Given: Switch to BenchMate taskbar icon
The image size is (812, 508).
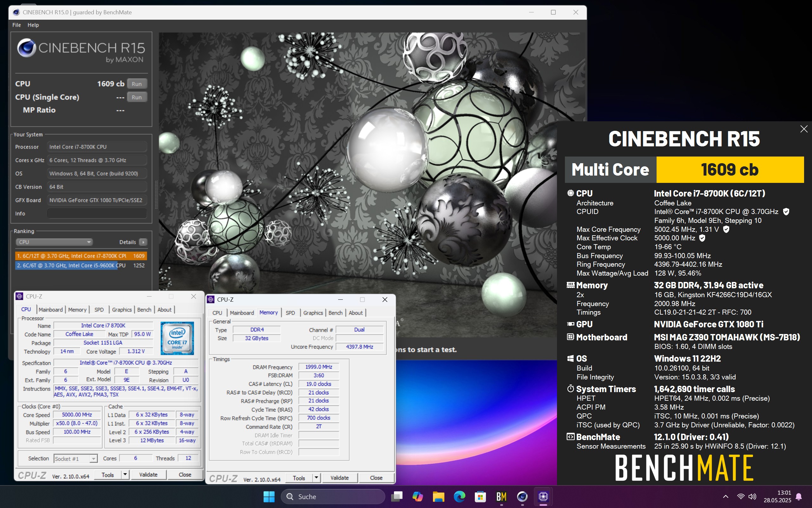Looking at the screenshot, I should pyautogui.click(x=501, y=496).
